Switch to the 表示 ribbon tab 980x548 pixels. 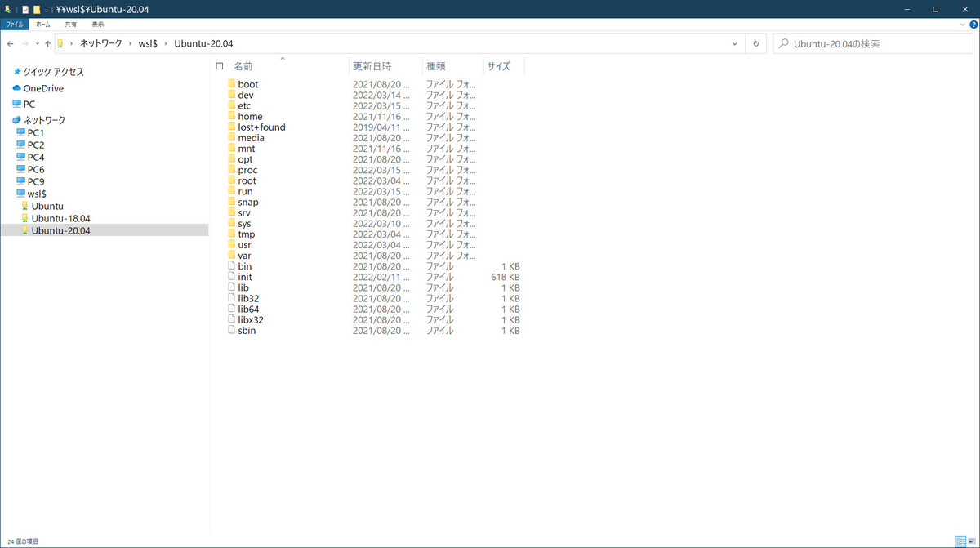[x=98, y=25]
